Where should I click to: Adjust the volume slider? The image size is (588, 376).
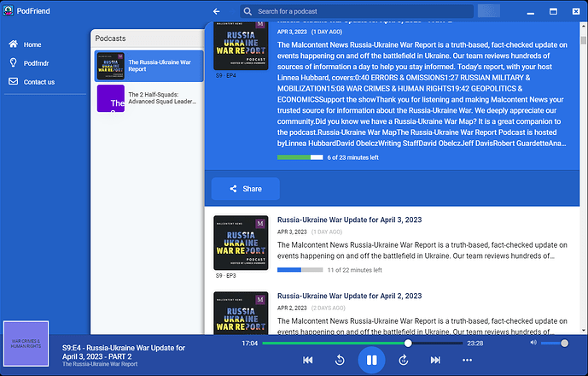[554, 343]
